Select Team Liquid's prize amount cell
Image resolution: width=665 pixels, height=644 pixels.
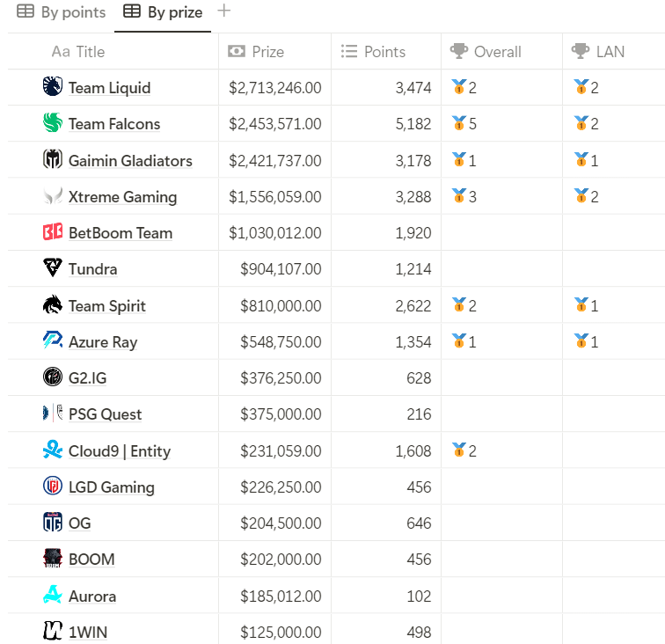pos(274,88)
